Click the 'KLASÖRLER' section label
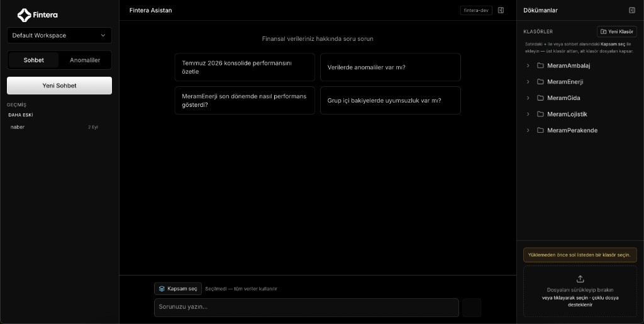The image size is (644, 324). pos(538,31)
